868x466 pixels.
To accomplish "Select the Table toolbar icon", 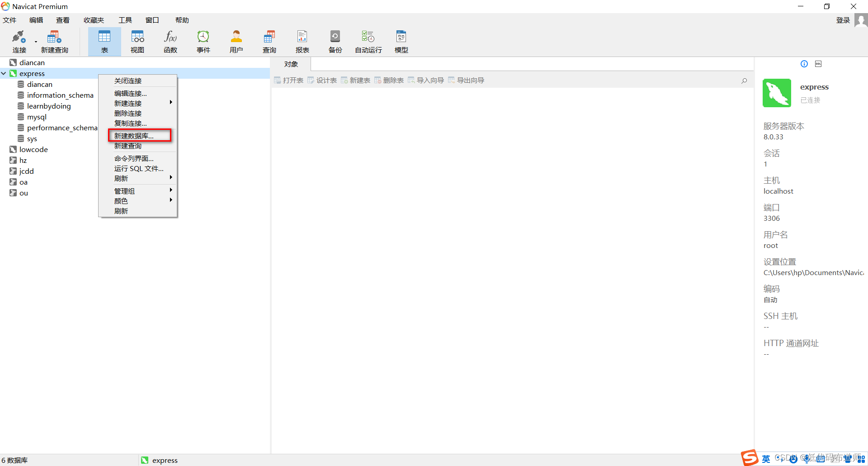I will tap(104, 42).
